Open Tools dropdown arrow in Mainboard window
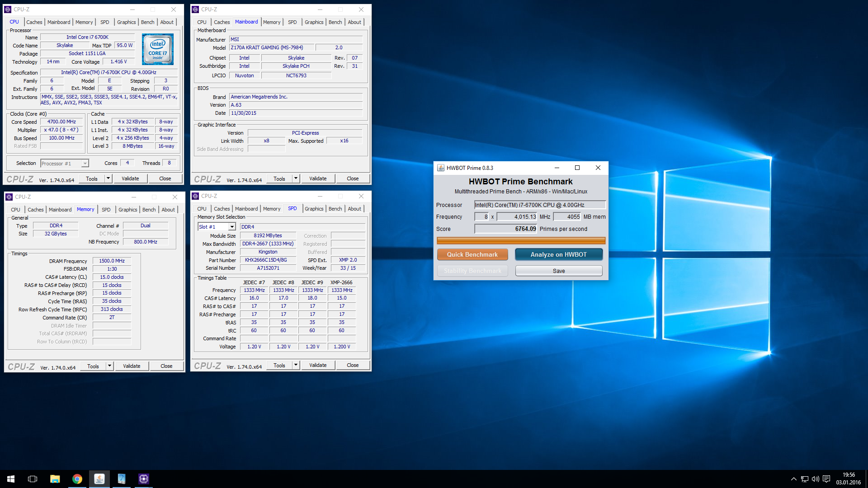The height and width of the screenshot is (488, 868). [x=296, y=178]
